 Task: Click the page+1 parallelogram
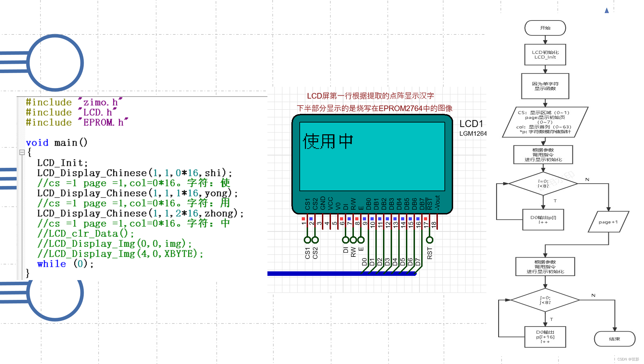click(x=608, y=222)
